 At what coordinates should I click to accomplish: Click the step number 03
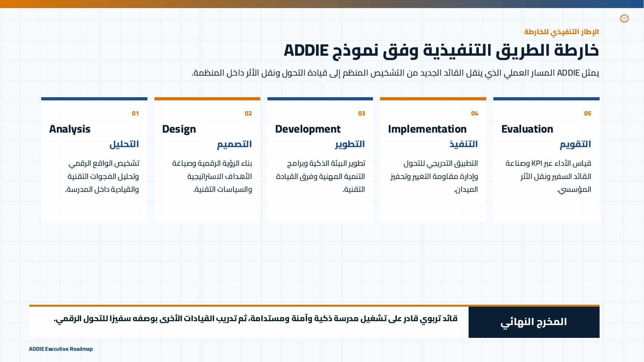362,114
